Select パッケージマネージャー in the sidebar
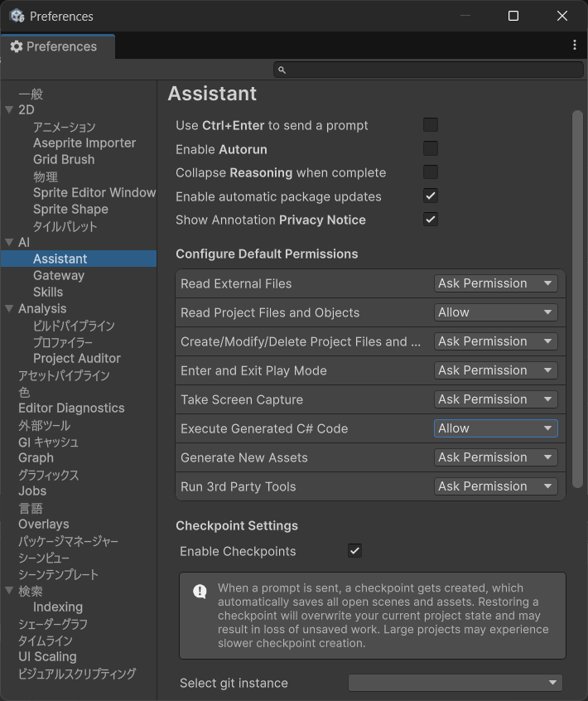This screenshot has width=588, height=701. (69, 541)
